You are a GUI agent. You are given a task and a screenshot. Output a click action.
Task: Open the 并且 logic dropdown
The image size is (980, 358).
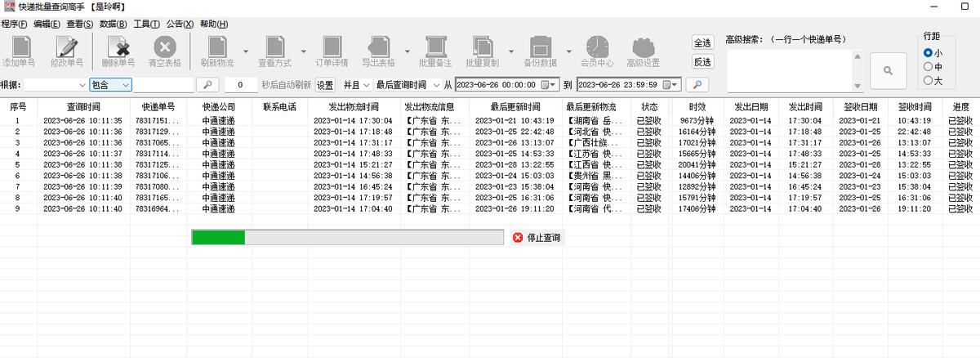(x=367, y=85)
